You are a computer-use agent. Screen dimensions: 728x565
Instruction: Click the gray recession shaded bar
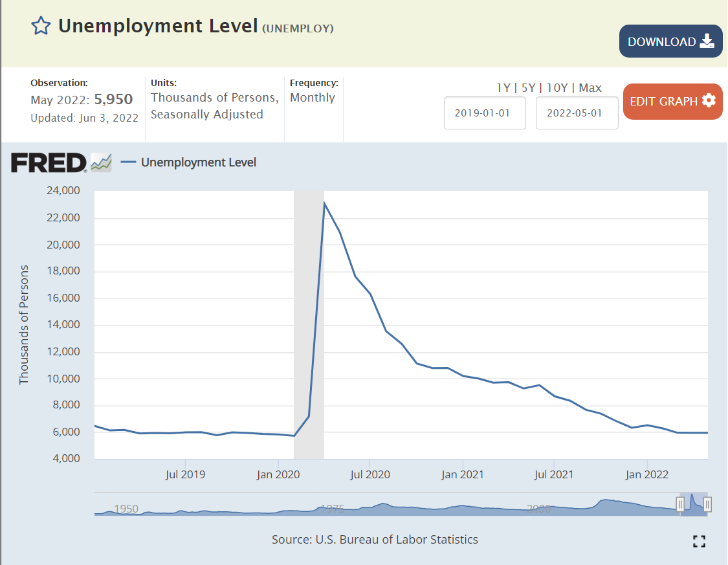[x=309, y=324]
